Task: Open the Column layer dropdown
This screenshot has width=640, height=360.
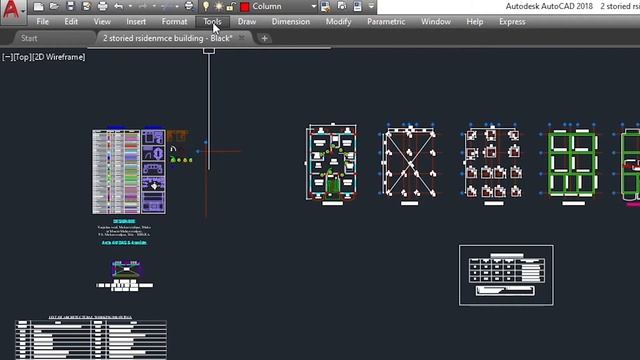Action: pos(313,7)
